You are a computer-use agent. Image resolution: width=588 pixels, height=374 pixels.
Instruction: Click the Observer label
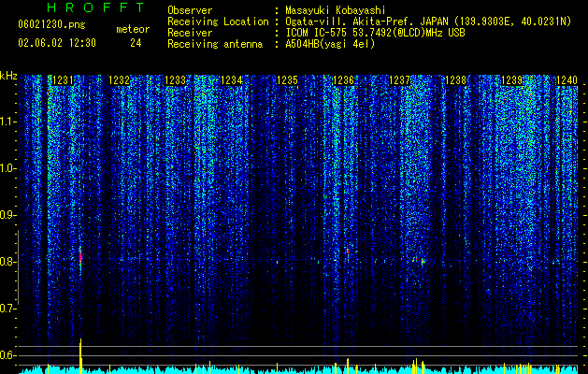pos(190,10)
